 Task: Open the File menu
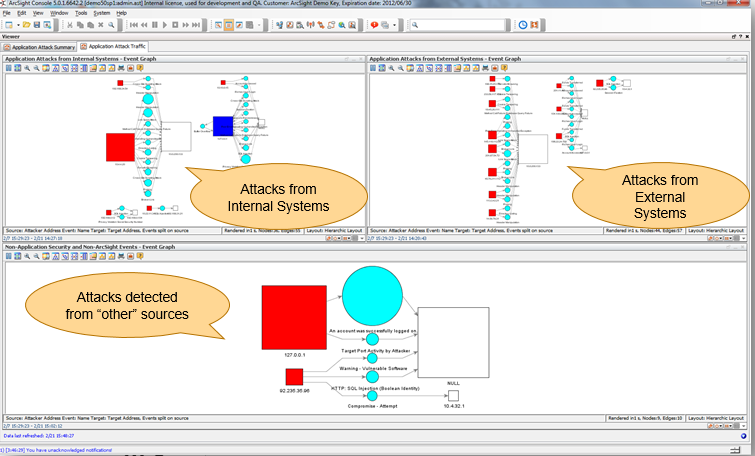point(7,13)
